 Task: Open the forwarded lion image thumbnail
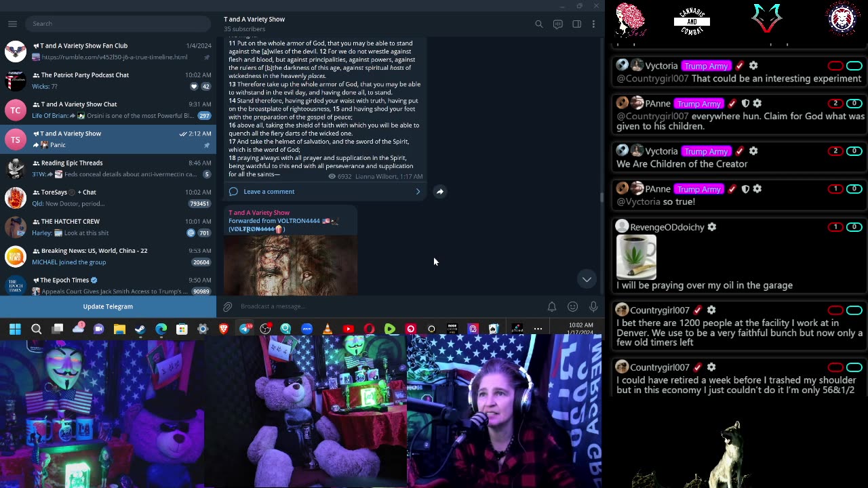290,265
